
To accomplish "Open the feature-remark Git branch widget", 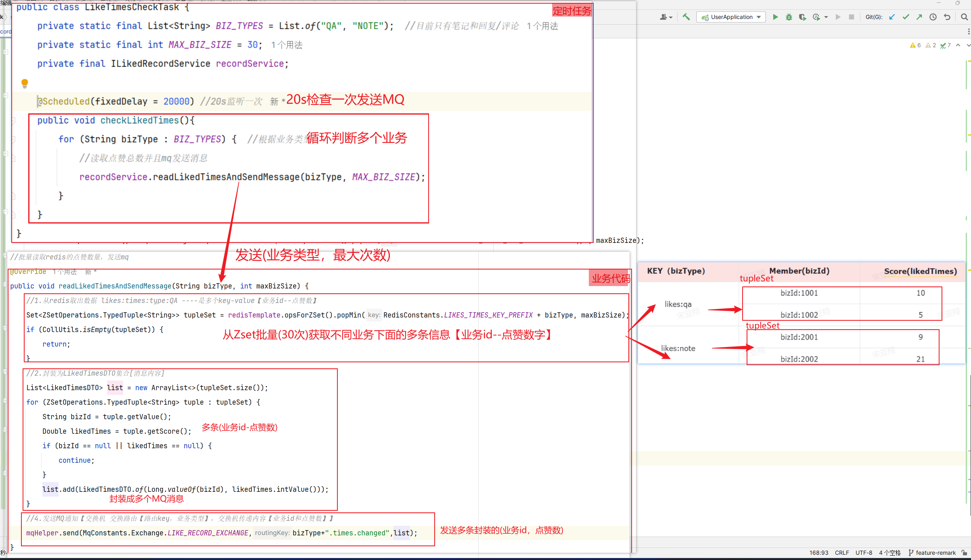I will click(932, 553).
